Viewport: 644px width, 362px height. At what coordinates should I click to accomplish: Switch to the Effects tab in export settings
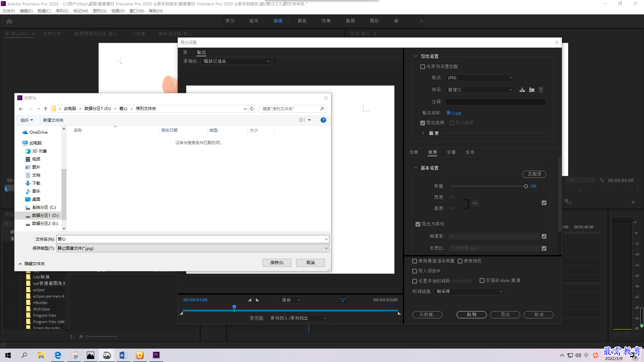[414, 153]
